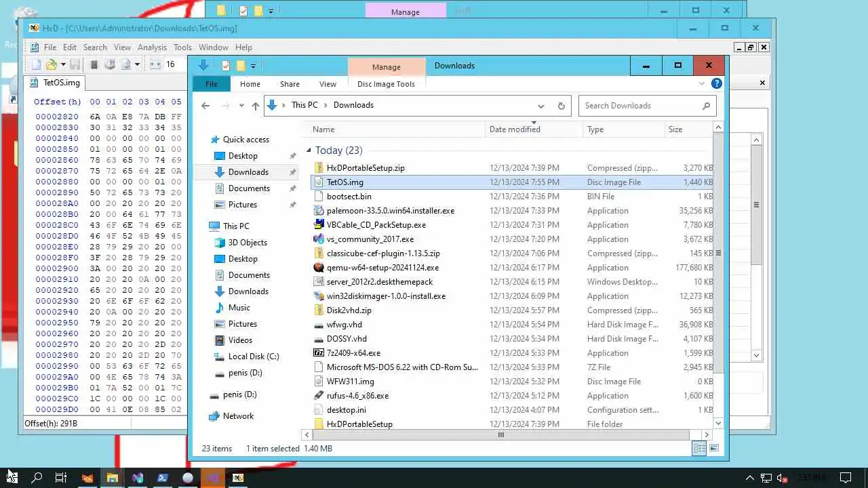868x488 pixels.
Task: Select the bootsect.bin file
Action: point(349,197)
